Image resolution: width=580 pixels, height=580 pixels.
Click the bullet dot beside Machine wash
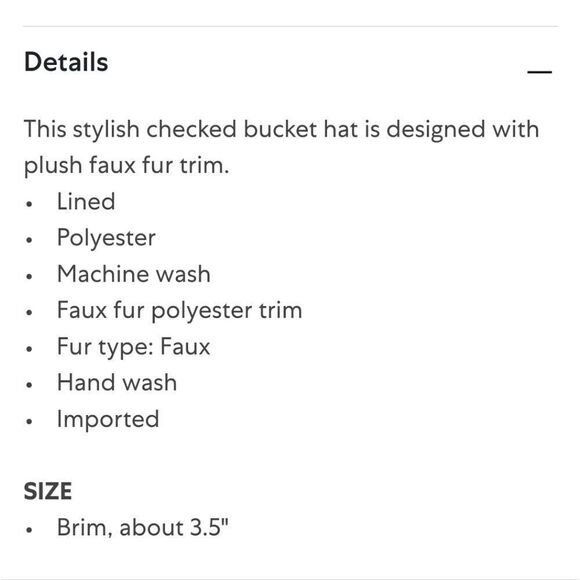coord(29,276)
